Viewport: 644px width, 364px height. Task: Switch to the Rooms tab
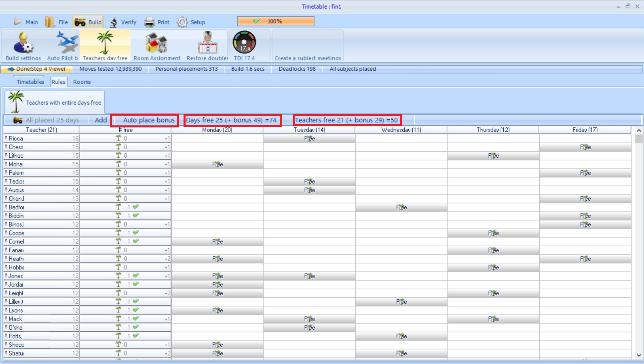click(x=82, y=82)
